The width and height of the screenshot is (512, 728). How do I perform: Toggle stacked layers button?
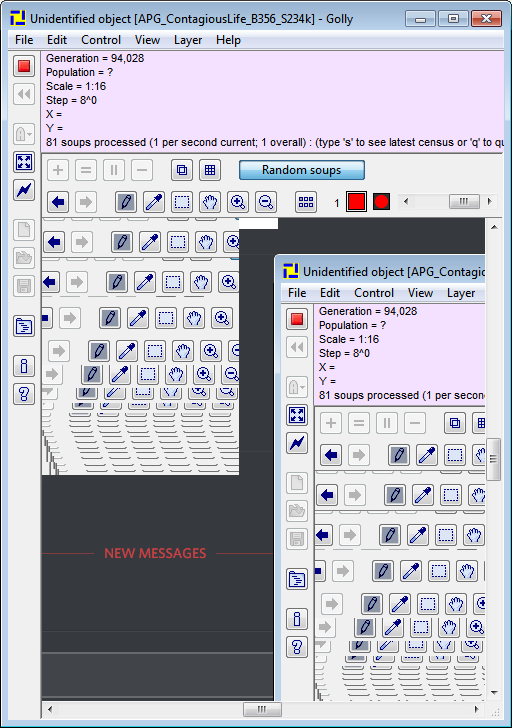tap(181, 170)
